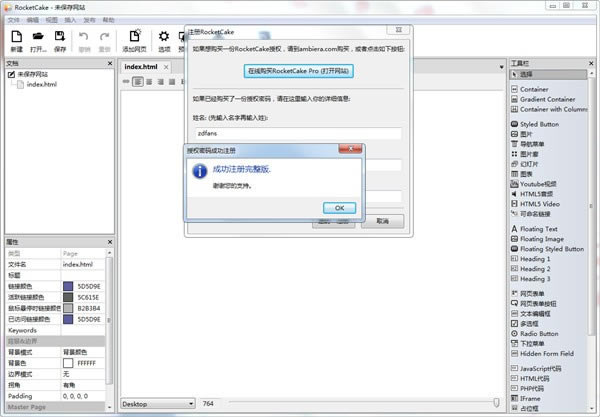
Task: Open the tab list dropdown arrow
Action: [501, 67]
